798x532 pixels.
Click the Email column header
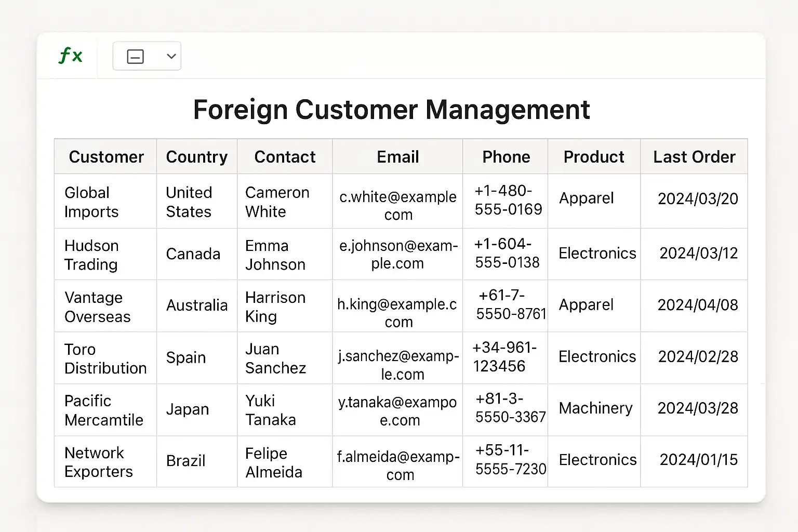(x=397, y=157)
